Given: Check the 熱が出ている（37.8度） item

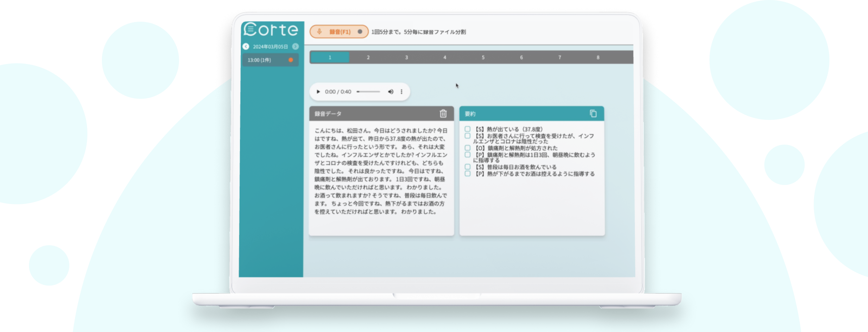Looking at the screenshot, I should [467, 129].
